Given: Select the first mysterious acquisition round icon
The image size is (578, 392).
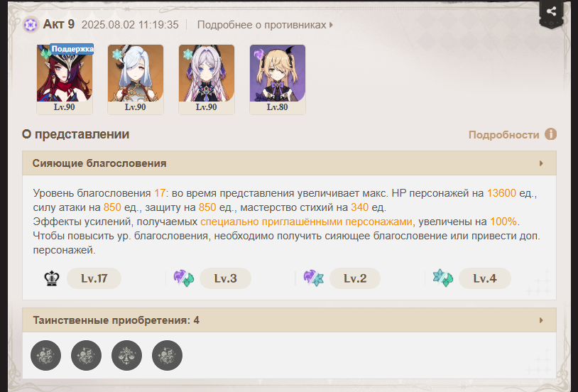Looking at the screenshot, I should tap(45, 355).
